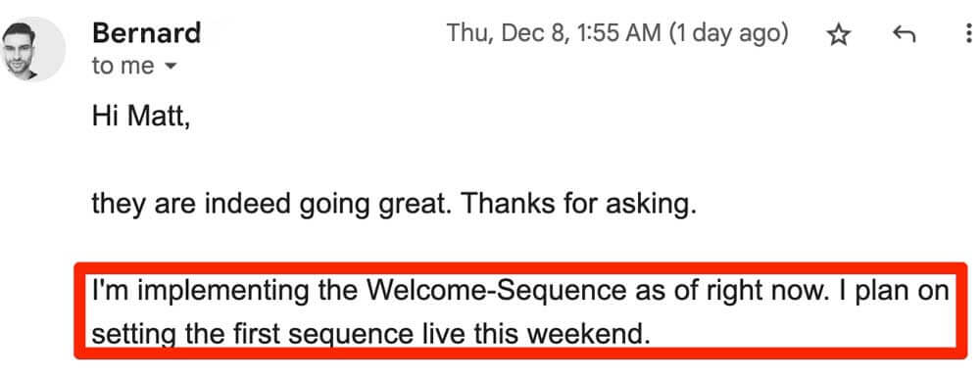Expand recipient details arrow beside "to me"
This screenshot has height=378, width=980.
(x=169, y=67)
